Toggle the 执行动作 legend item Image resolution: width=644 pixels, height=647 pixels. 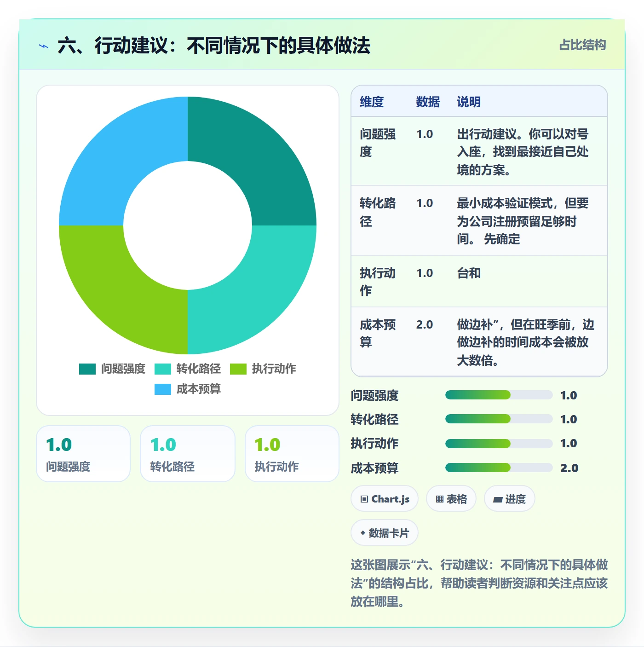[x=263, y=369]
